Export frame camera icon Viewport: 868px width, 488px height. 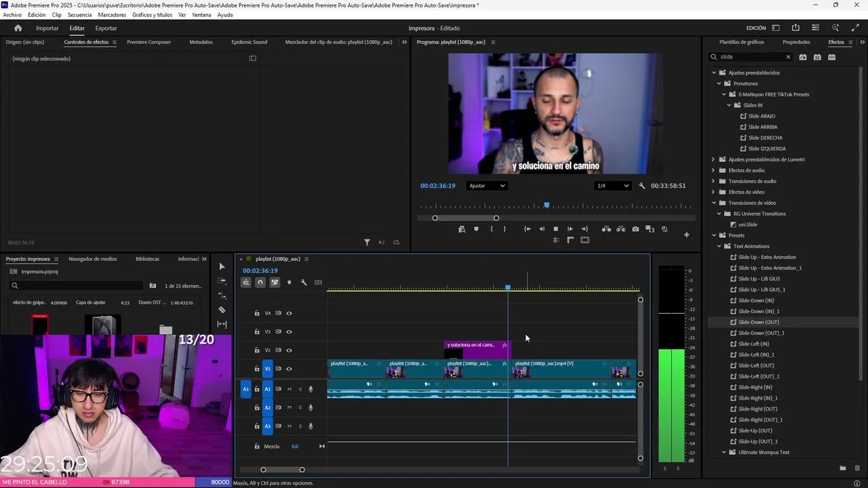pos(635,229)
